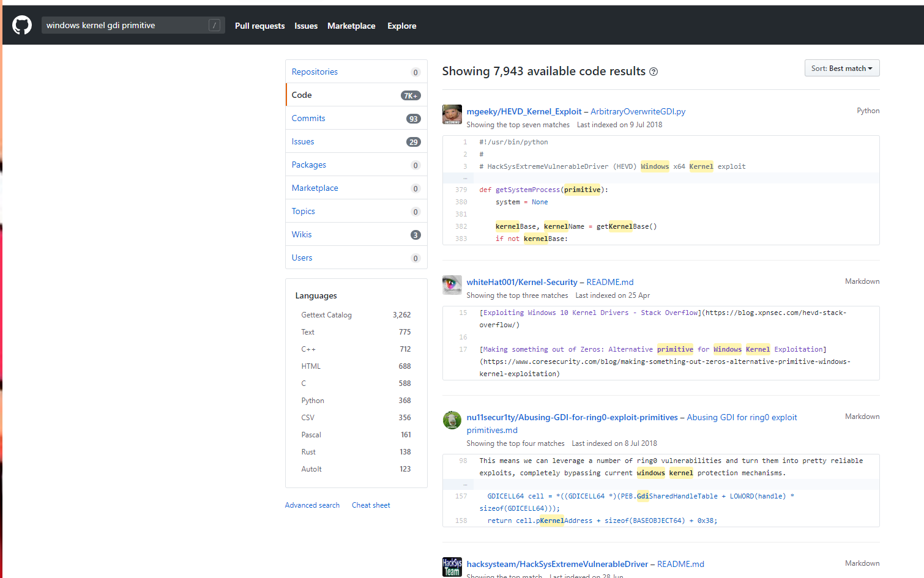
Task: Open the Cheat sheet link
Action: pyautogui.click(x=371, y=505)
